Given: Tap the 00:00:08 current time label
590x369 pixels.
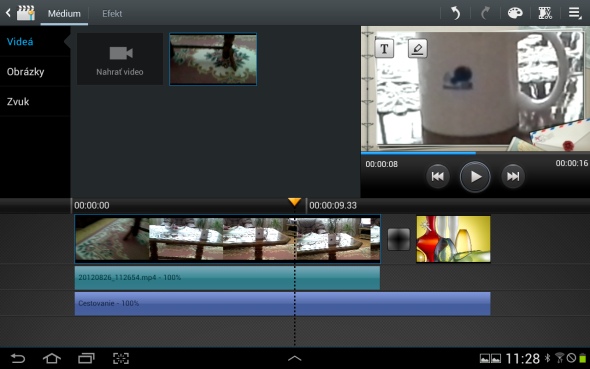Looking at the screenshot, I should [382, 164].
